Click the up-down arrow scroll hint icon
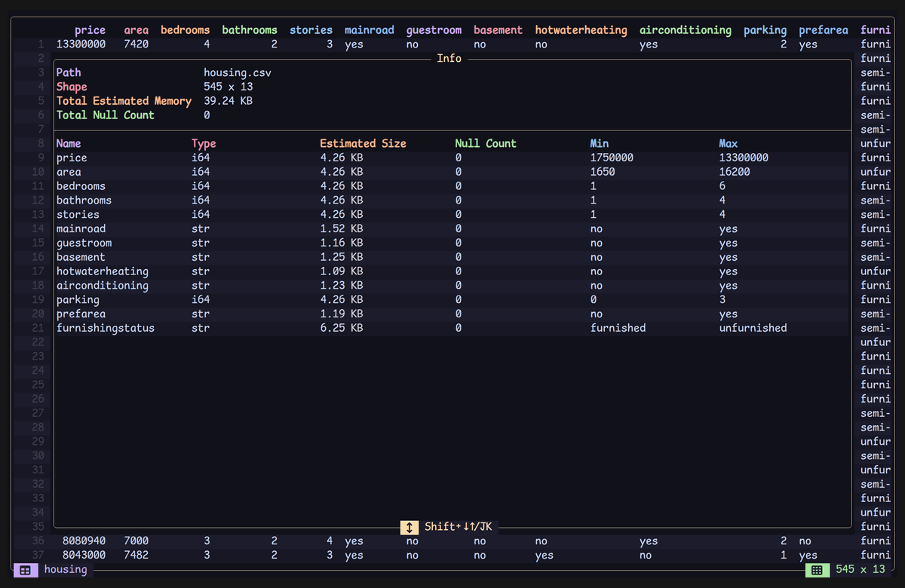The width and height of the screenshot is (905, 588). 408,527
